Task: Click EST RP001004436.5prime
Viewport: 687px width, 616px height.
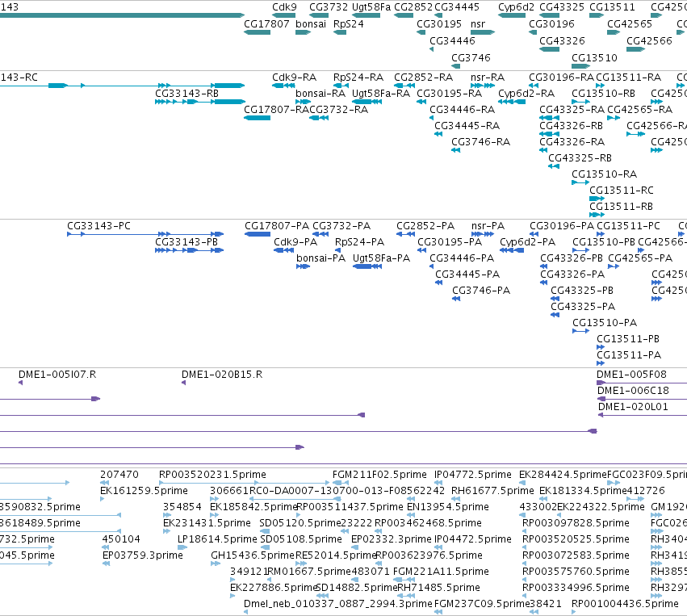Action: point(625,604)
